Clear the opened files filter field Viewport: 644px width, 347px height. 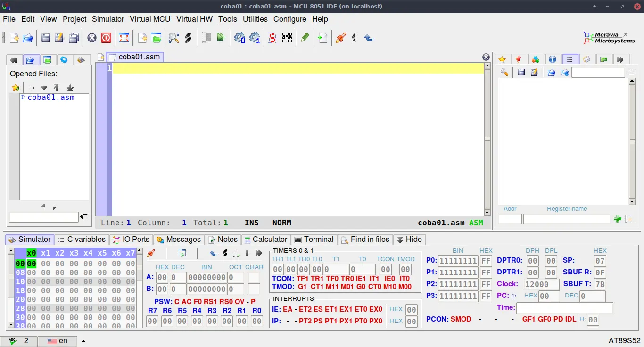(x=83, y=217)
